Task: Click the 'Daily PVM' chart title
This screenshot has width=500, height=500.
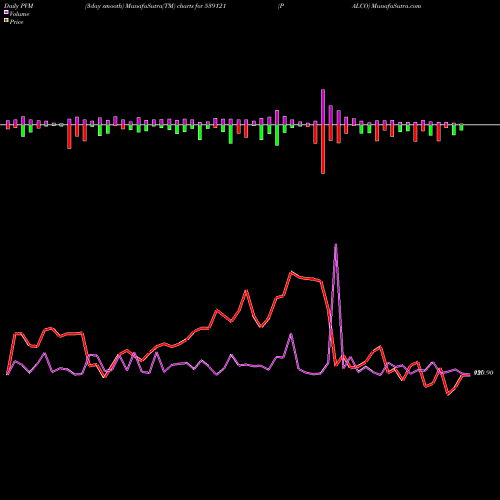Action: click(x=19, y=6)
